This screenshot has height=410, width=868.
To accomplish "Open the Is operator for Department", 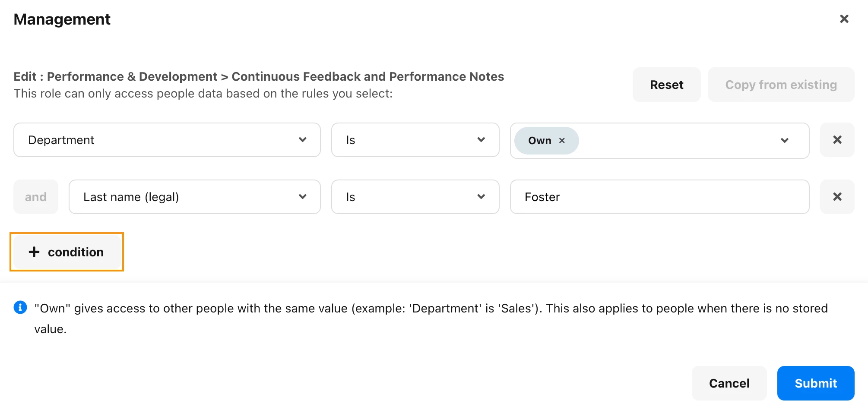I will click(415, 140).
